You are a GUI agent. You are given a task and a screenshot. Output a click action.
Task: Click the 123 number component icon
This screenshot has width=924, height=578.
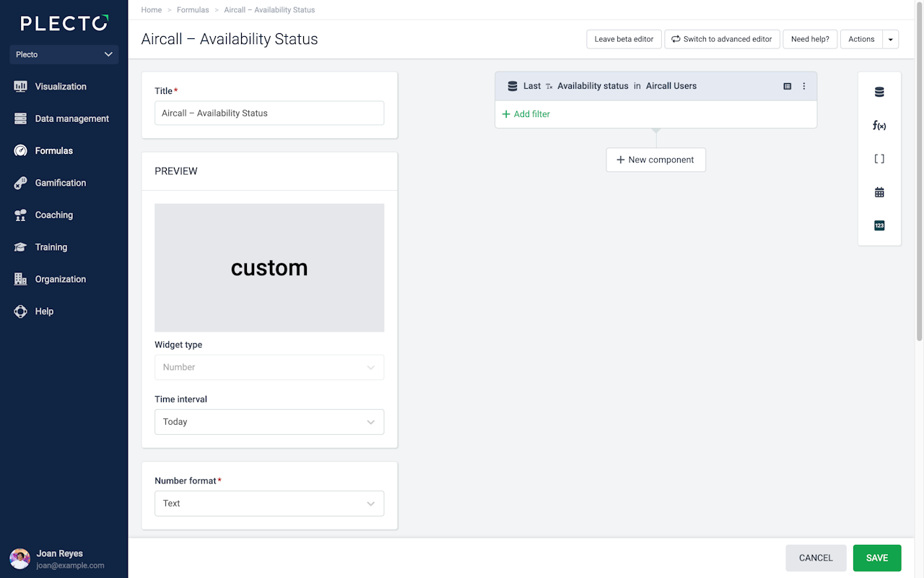(879, 225)
